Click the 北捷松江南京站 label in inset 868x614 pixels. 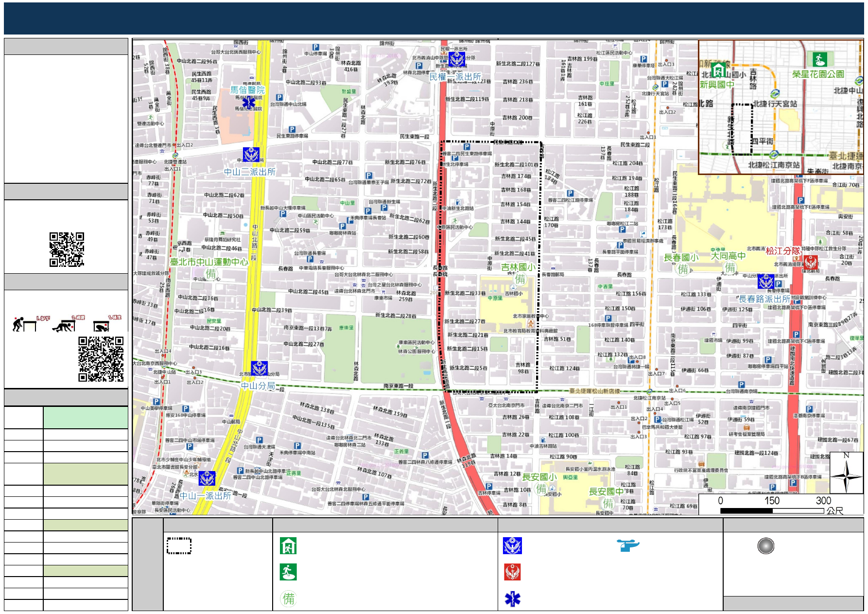tap(774, 165)
